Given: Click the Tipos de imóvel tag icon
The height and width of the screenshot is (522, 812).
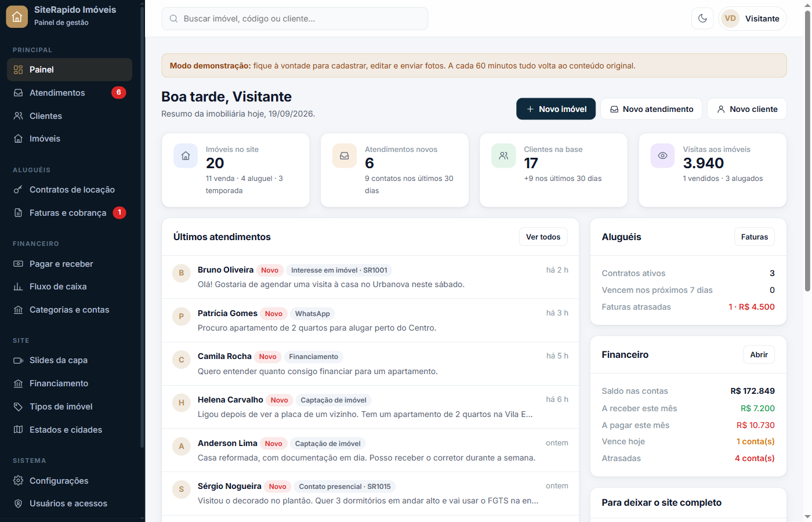Looking at the screenshot, I should (x=18, y=407).
